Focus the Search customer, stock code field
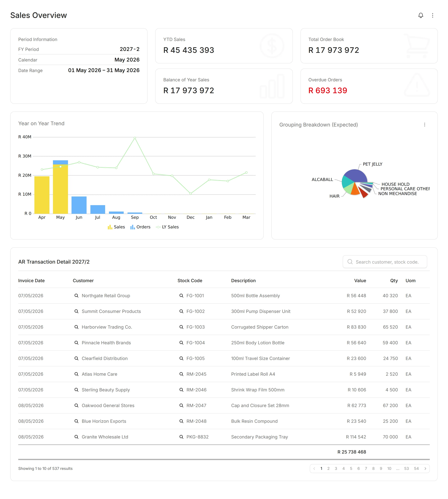This screenshot has height=499, width=448. pos(385,262)
